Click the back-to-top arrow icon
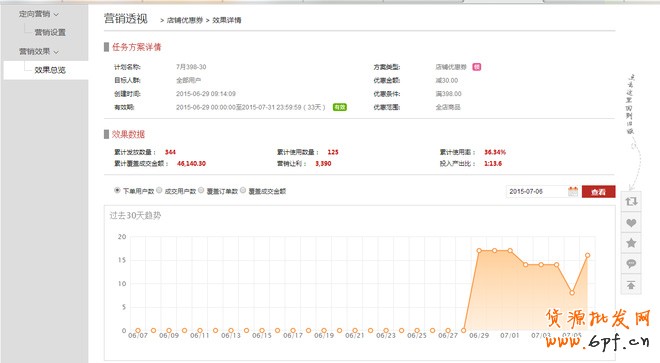The width and height of the screenshot is (660, 363). coord(631,285)
